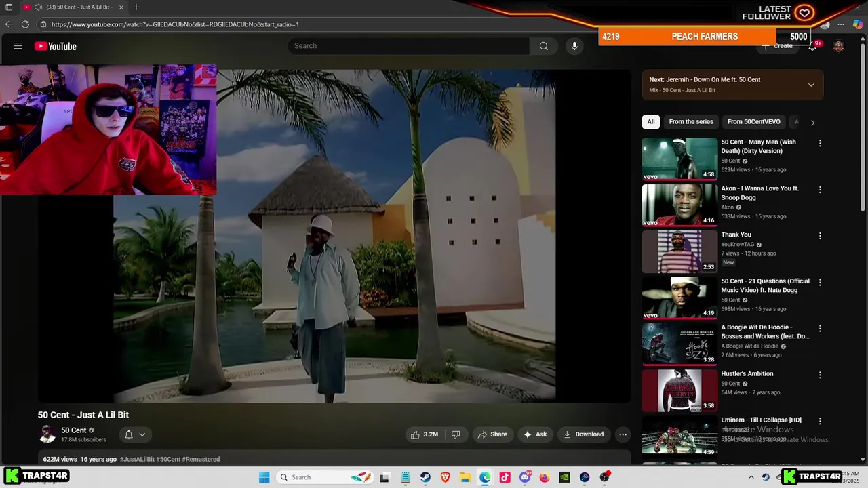Open options for Many Men video
868x488 pixels.
coord(820,143)
